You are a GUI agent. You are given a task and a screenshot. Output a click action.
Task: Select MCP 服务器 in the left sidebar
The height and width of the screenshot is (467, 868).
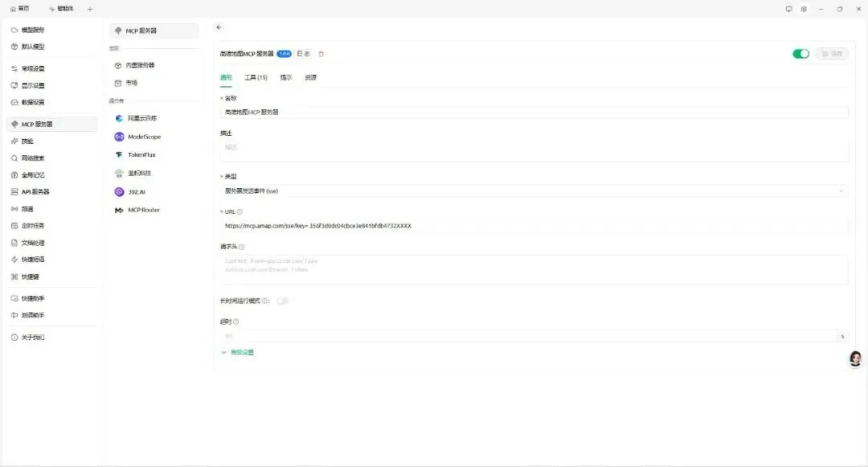pyautogui.click(x=53, y=124)
